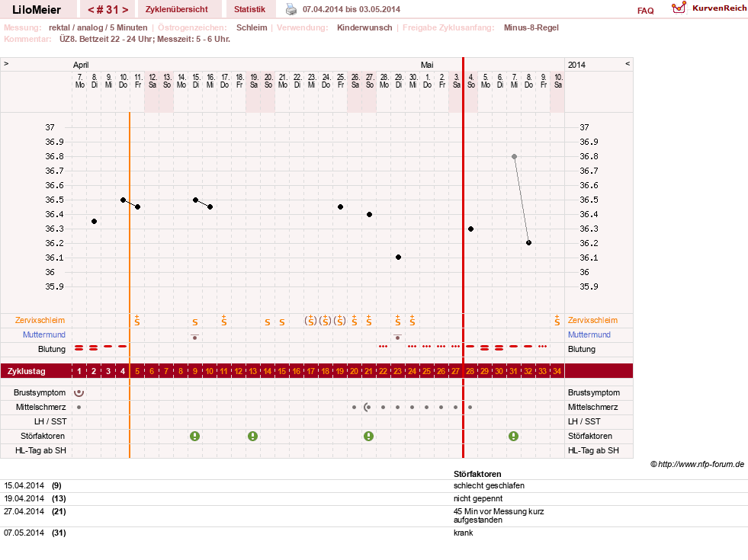Screen dimensions: 748x560
Task: Click the left Zervixschleim row label
Action: (40, 320)
